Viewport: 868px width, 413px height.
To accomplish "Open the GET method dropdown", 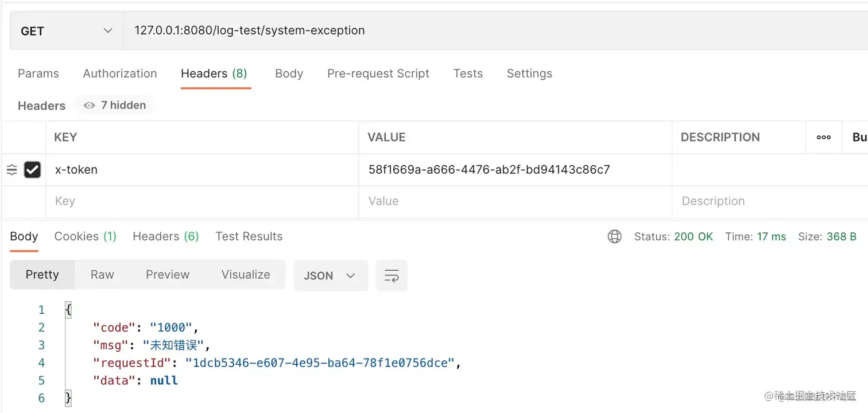I will 67,31.
